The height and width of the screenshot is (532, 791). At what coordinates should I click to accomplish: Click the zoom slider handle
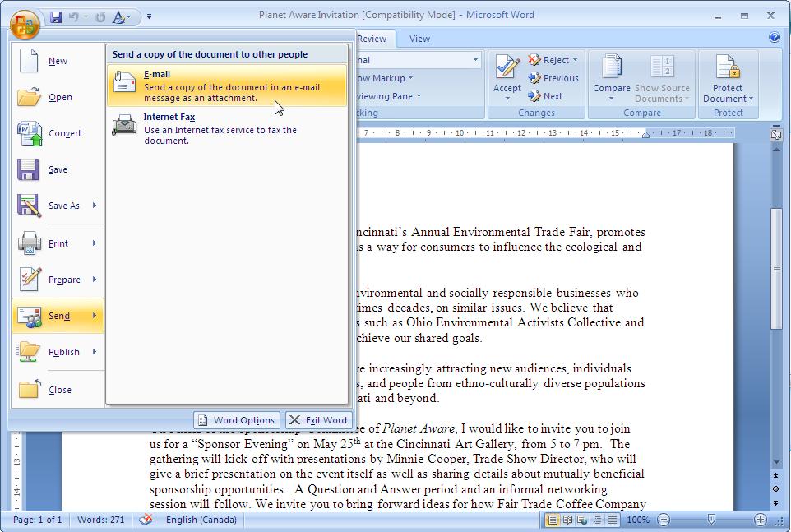click(711, 520)
